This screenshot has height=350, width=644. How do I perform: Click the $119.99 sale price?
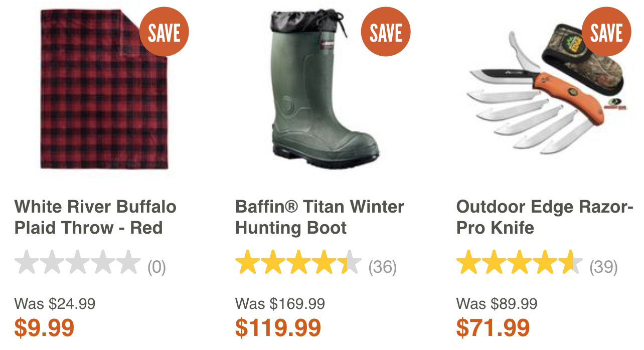pos(278,327)
